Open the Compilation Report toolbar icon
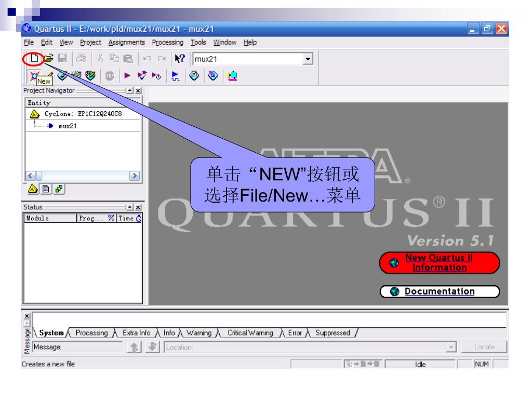This screenshot has width=532, height=399. [x=194, y=75]
